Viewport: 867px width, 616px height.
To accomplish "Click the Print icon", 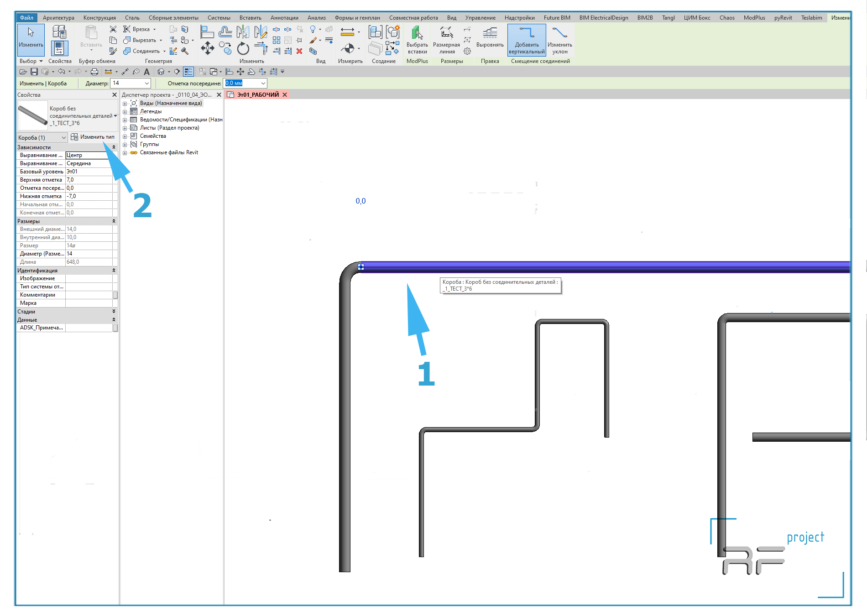I will coord(94,72).
